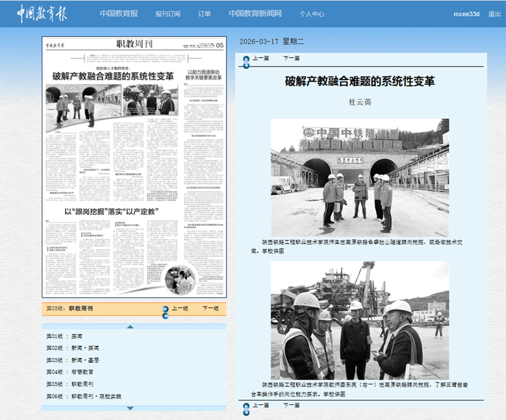Visit the 中国教育新闻网 link in the navigation
The height and width of the screenshot is (420, 506).
pyautogui.click(x=255, y=13)
